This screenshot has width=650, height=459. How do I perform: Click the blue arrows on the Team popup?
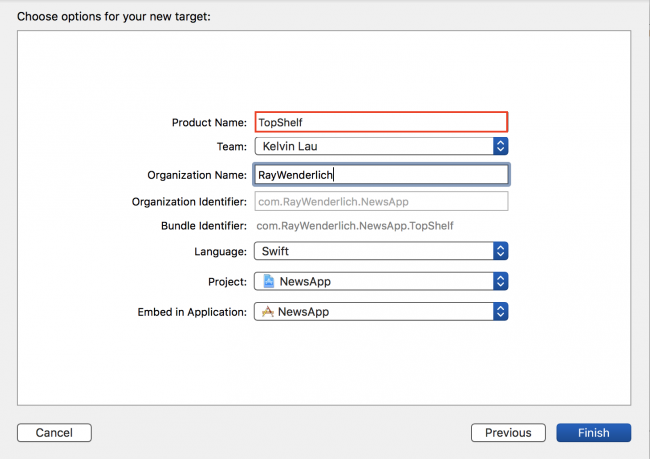pos(501,146)
